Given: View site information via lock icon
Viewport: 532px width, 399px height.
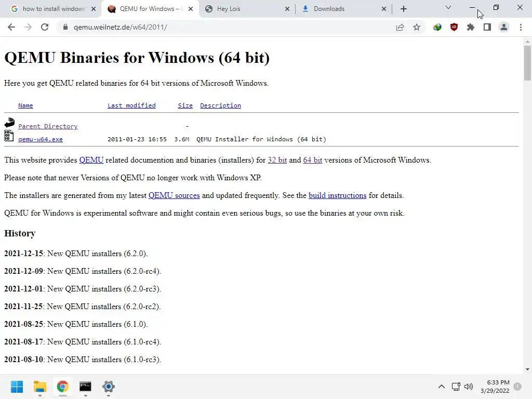Looking at the screenshot, I should 65,27.
